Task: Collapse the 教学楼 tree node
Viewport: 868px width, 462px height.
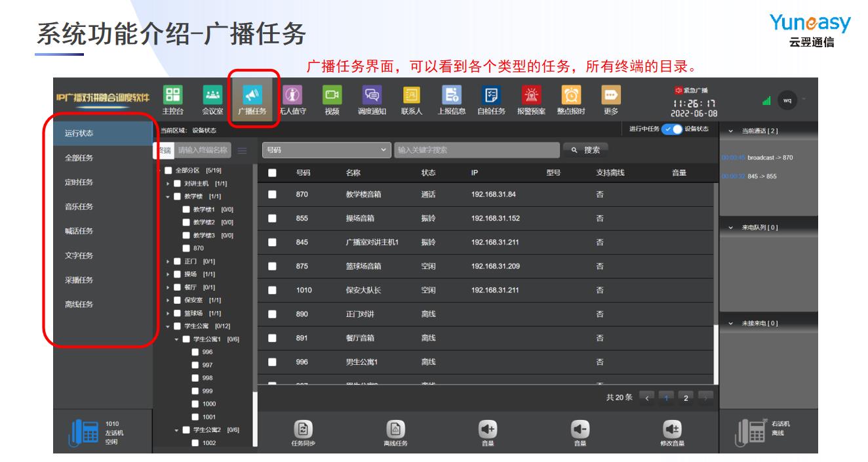Action: coord(168,197)
